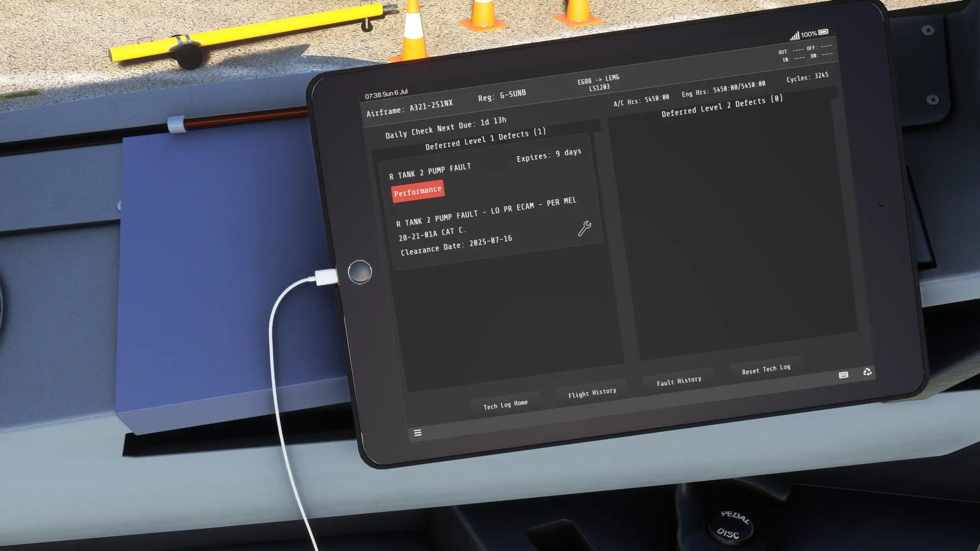Tap the 07:38 Sun 6 Jul clock
Viewport: 980px width, 551px height.
pos(386,94)
